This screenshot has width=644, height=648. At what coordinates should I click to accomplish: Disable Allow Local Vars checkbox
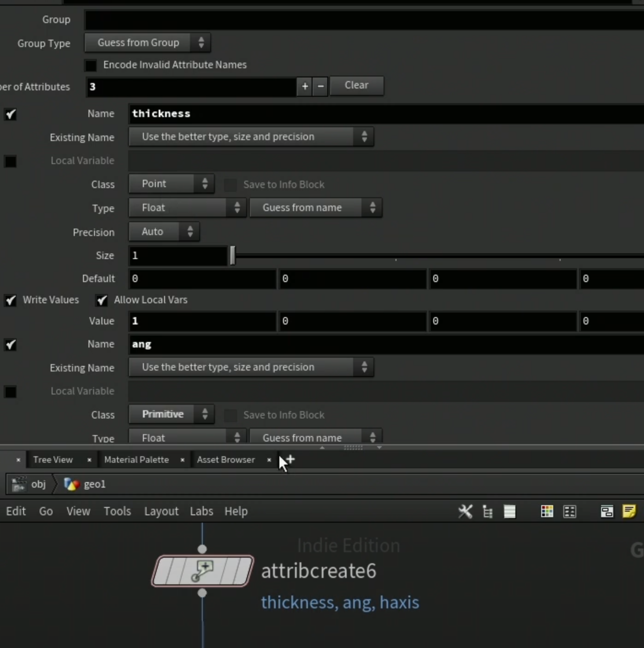101,300
